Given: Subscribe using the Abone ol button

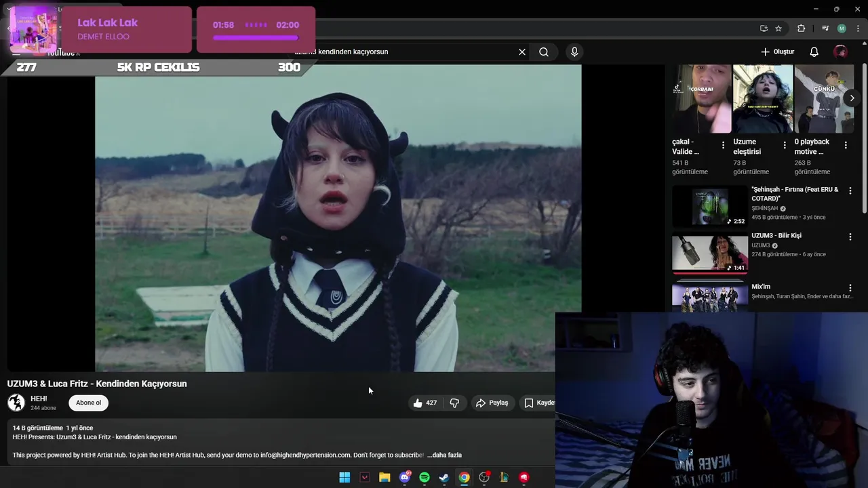Looking at the screenshot, I should pyautogui.click(x=88, y=403).
